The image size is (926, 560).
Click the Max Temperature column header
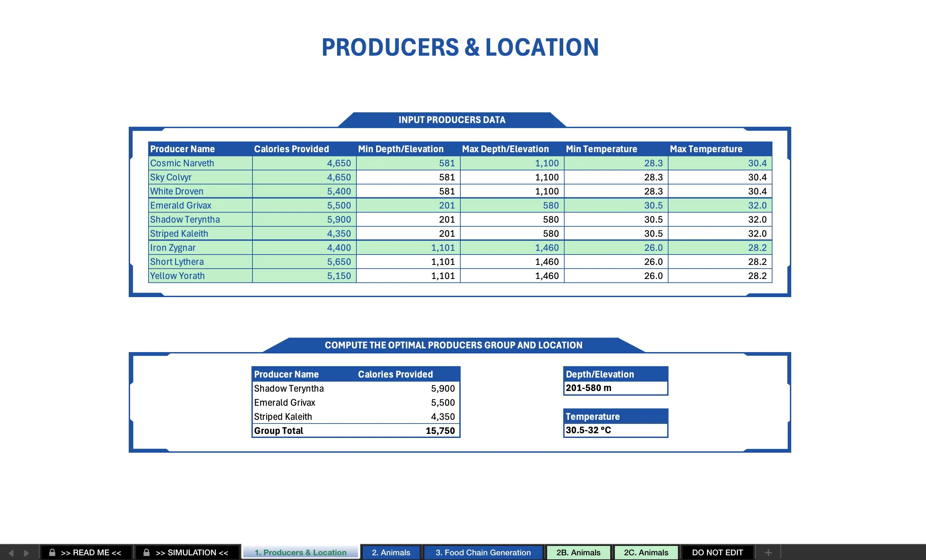click(720, 149)
